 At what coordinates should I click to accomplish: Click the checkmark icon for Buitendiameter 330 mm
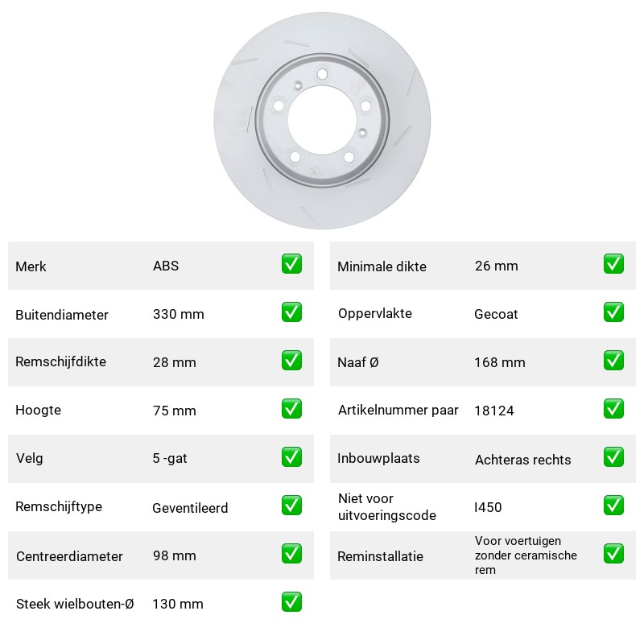[x=291, y=312]
